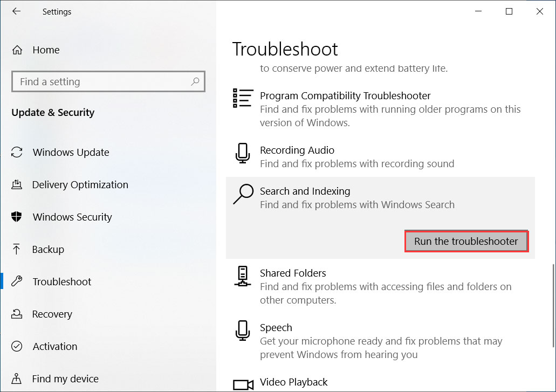This screenshot has width=556, height=392.
Task: Click the Activation checkmark icon
Action: point(17,347)
